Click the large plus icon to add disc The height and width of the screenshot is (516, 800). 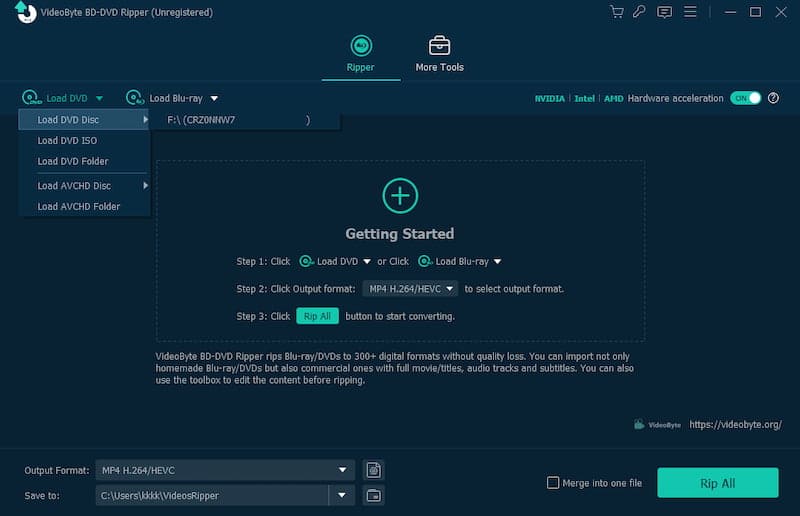click(400, 195)
